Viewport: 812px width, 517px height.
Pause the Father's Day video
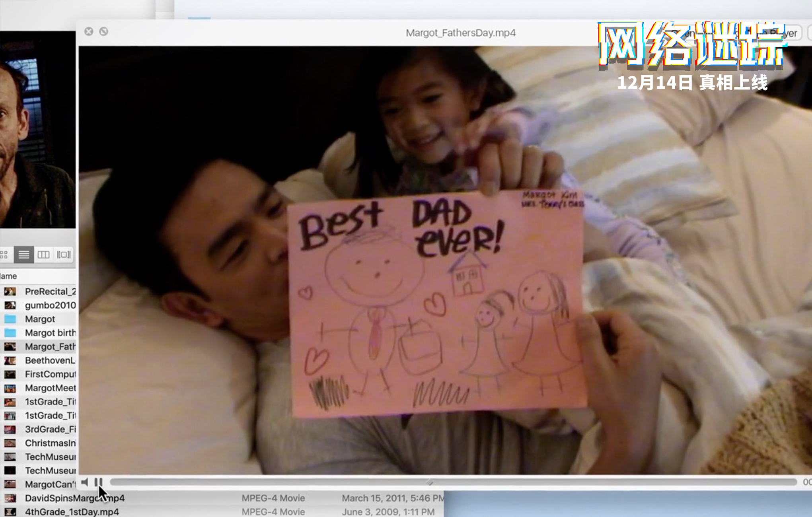(x=98, y=482)
